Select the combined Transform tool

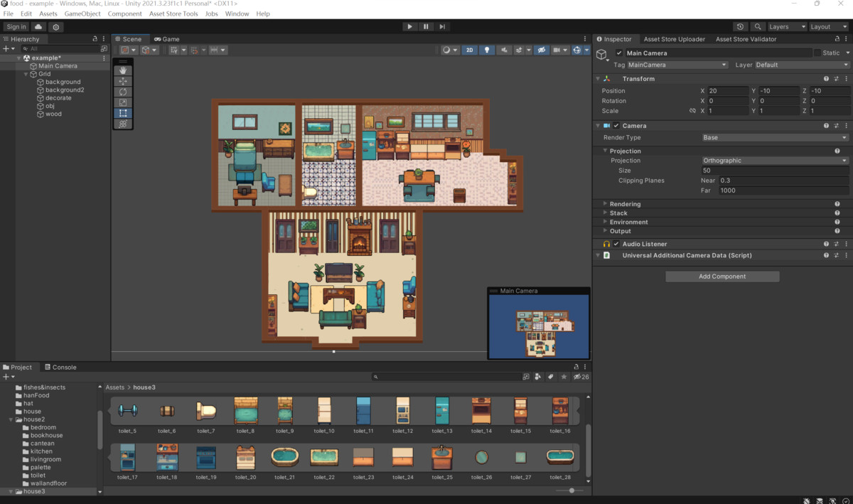123,124
